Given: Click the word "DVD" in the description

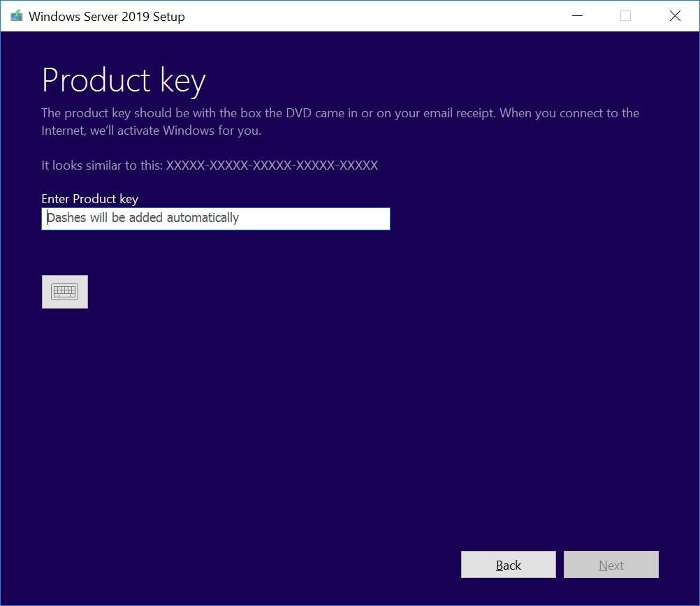Looking at the screenshot, I should pyautogui.click(x=298, y=113).
